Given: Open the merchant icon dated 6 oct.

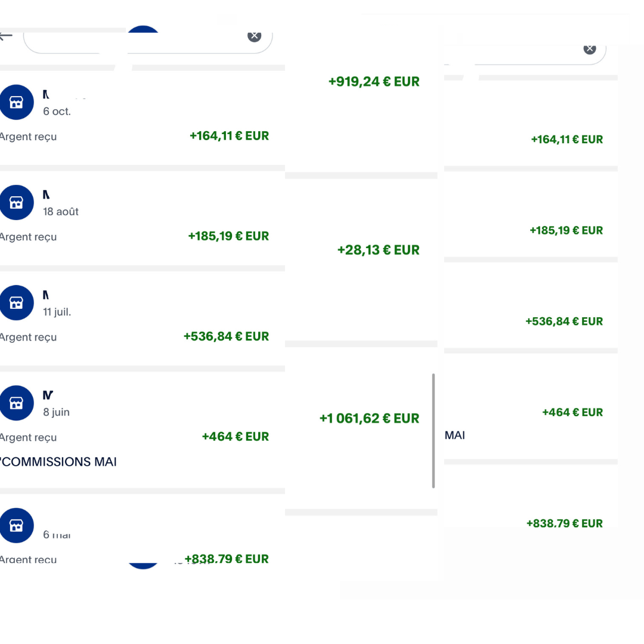Looking at the screenshot, I should (x=16, y=103).
